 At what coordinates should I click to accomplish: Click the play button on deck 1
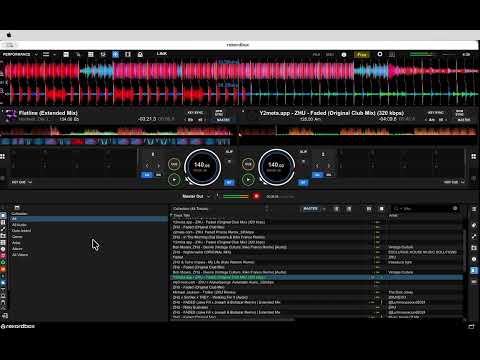coord(174,180)
